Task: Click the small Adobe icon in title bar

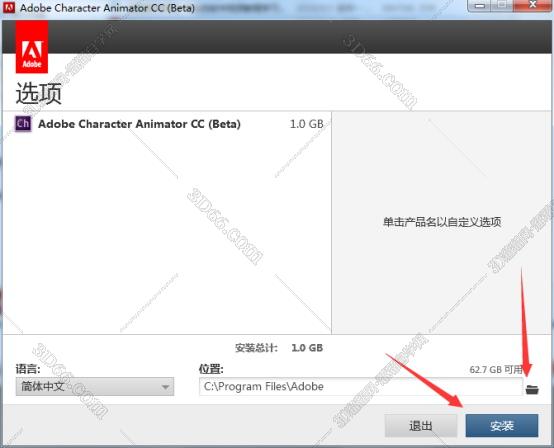Action: [x=8, y=7]
